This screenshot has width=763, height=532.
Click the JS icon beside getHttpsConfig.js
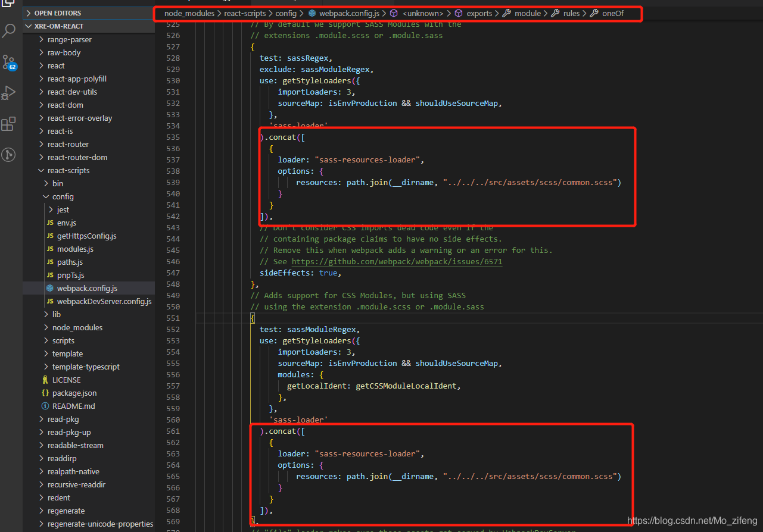pos(50,236)
